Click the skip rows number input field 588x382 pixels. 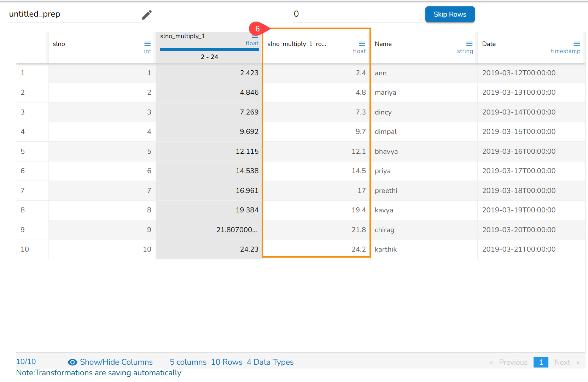pos(359,14)
